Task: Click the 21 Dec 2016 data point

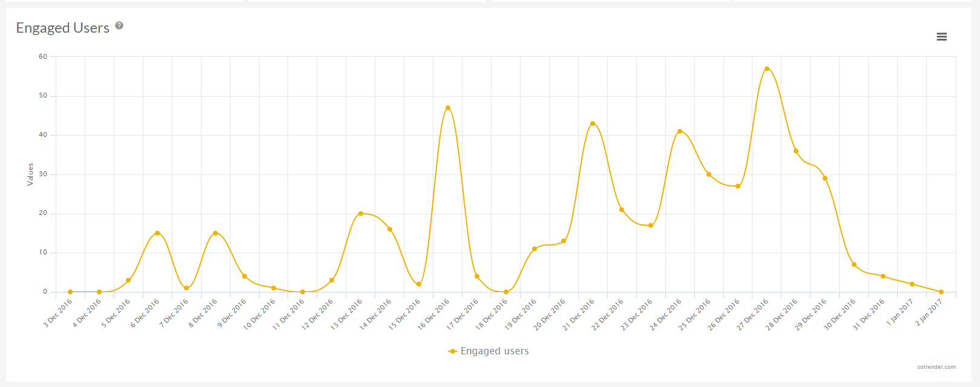Action: click(593, 124)
